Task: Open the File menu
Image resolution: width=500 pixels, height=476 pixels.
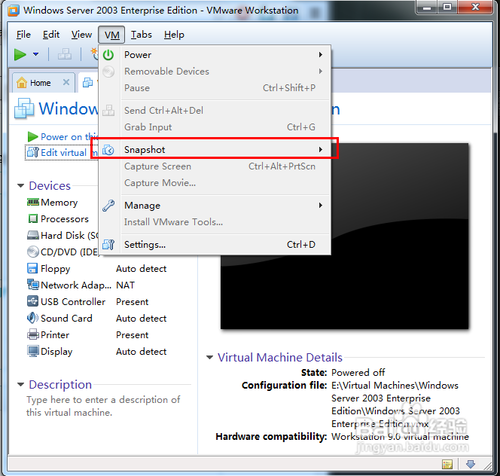Action: 23,35
